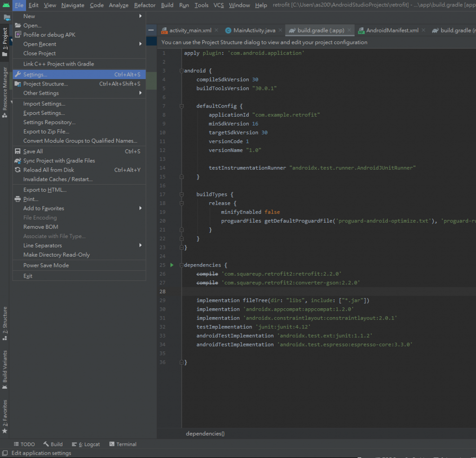Viewport: 476px width, 458px height.
Task: Open the TODO tool window
Action: point(24,444)
